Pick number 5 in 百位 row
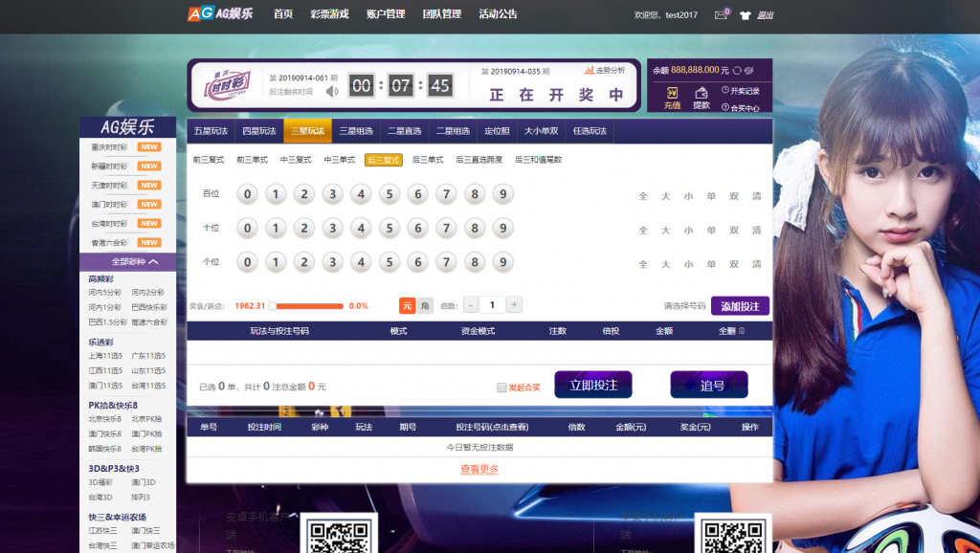The width and height of the screenshot is (980, 553). tap(390, 194)
